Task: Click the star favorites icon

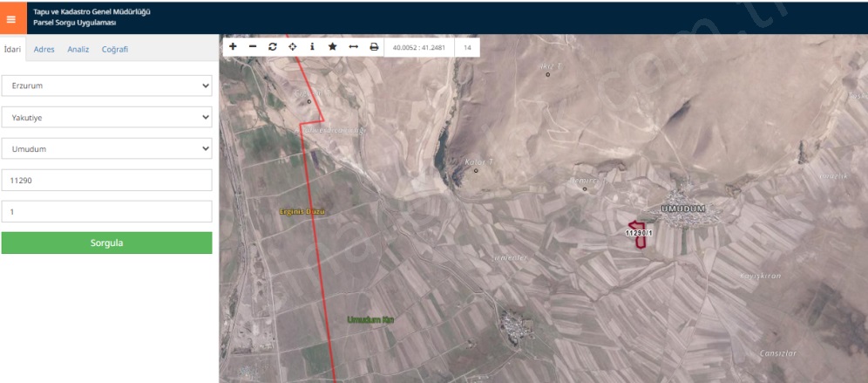Action: (332, 46)
